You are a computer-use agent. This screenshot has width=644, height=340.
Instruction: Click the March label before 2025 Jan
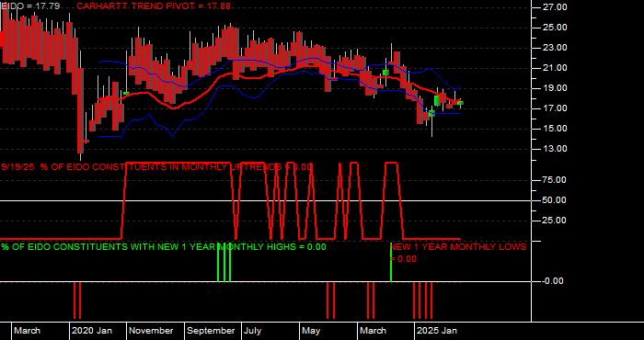[373, 331]
